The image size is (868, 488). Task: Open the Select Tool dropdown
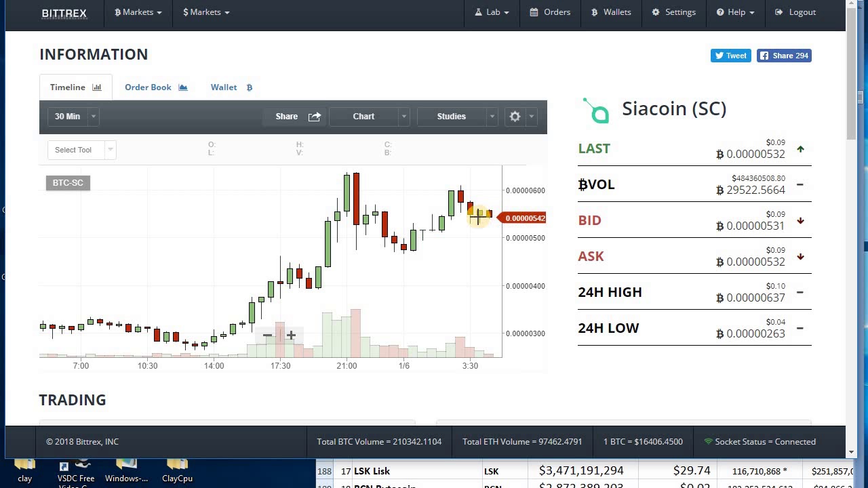click(81, 150)
